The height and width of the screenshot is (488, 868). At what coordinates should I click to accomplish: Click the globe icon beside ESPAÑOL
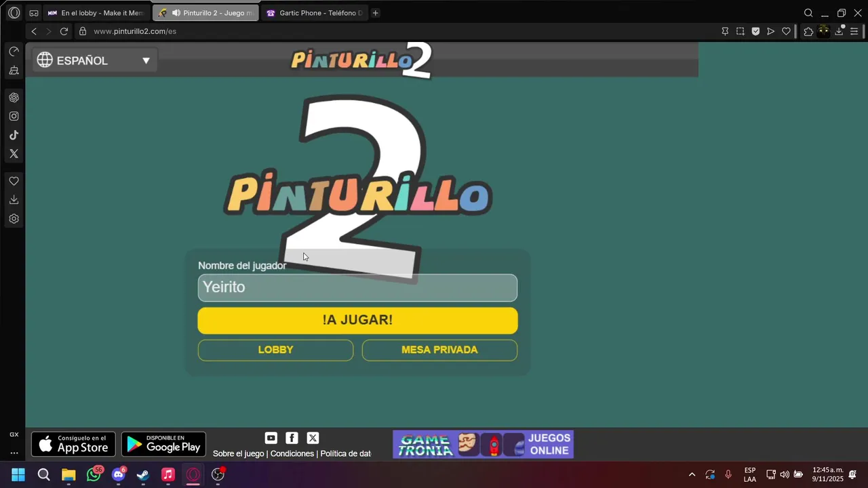(x=45, y=60)
